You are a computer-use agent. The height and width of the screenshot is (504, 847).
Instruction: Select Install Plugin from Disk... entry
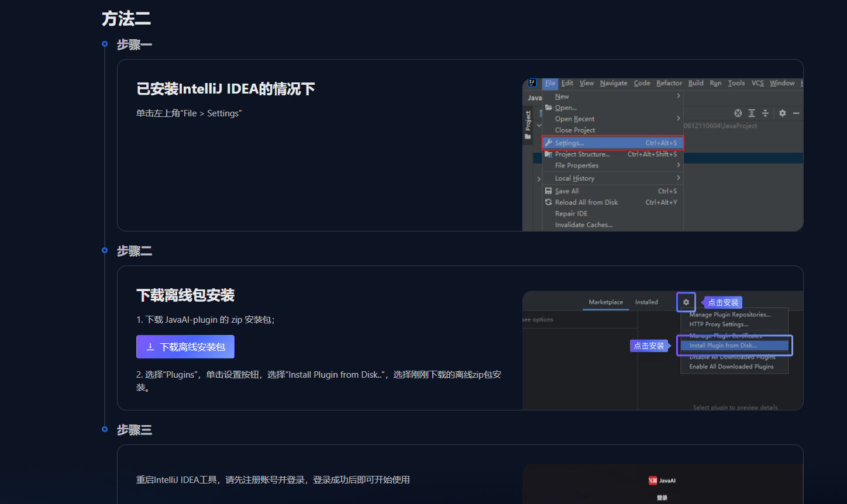[x=735, y=346]
